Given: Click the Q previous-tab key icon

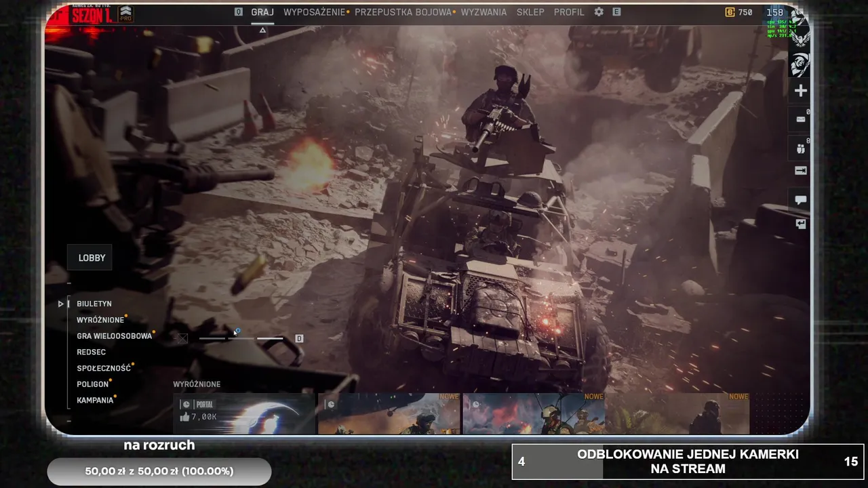Looking at the screenshot, I should [x=239, y=12].
